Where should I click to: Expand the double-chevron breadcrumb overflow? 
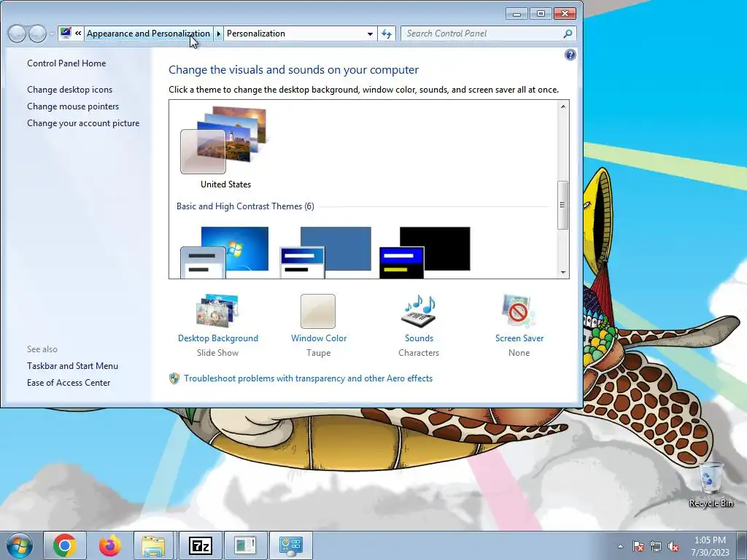[x=78, y=34]
